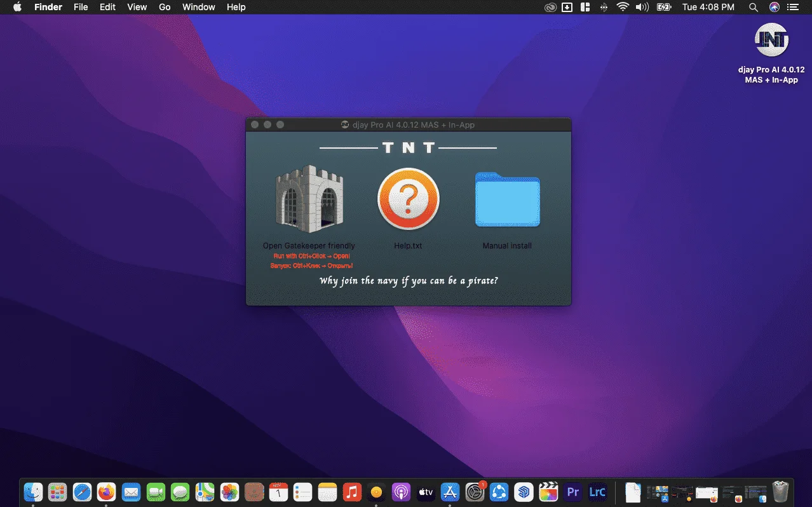Open Messages from the Dock
Image resolution: width=812 pixels, height=507 pixels.
(x=180, y=492)
